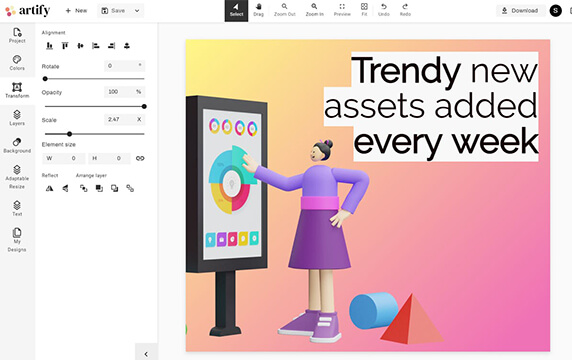Create a New design
Viewport: 572px width, 360px height.
pos(76,11)
